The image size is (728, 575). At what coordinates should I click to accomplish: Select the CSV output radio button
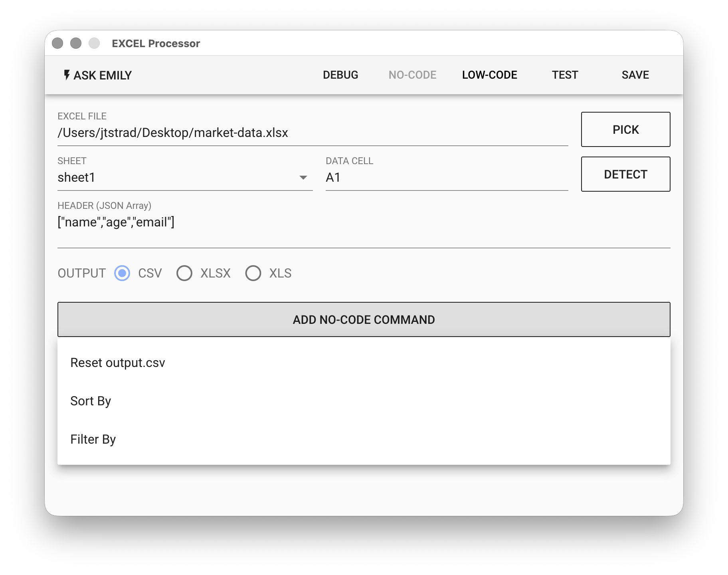122,274
